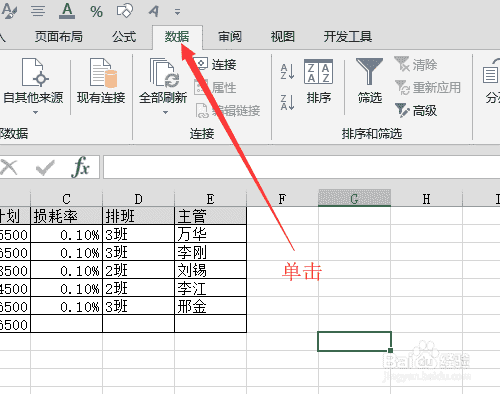Viewport: 500px width, 394px height.
Task: Select column E header
Action: point(210,199)
